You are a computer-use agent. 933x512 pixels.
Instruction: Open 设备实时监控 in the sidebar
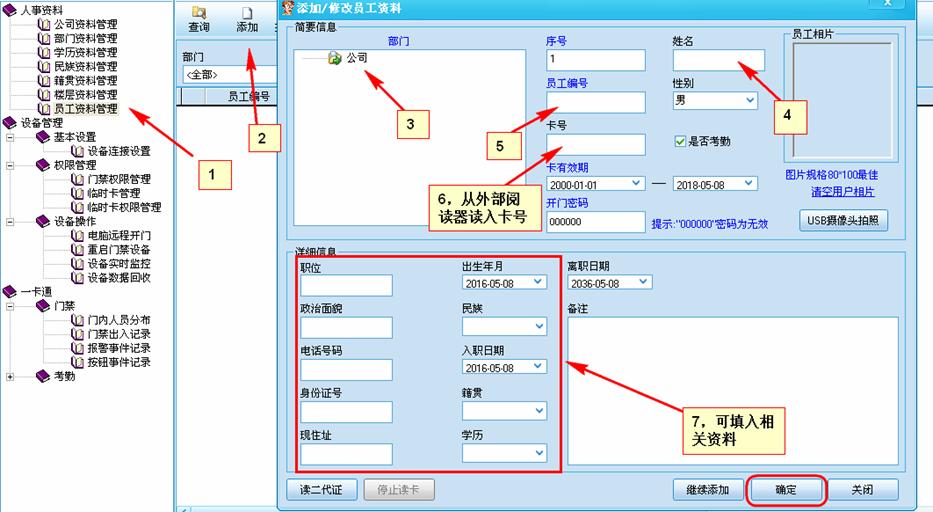(118, 263)
